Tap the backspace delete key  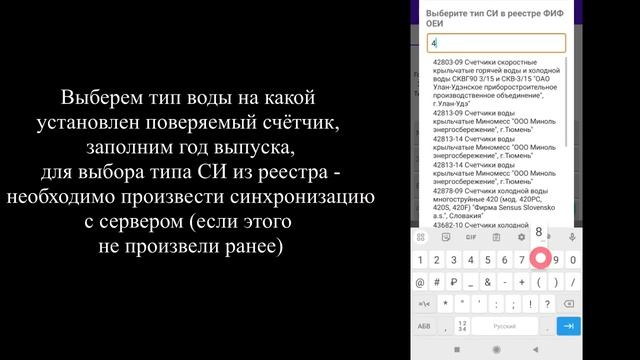tap(569, 304)
